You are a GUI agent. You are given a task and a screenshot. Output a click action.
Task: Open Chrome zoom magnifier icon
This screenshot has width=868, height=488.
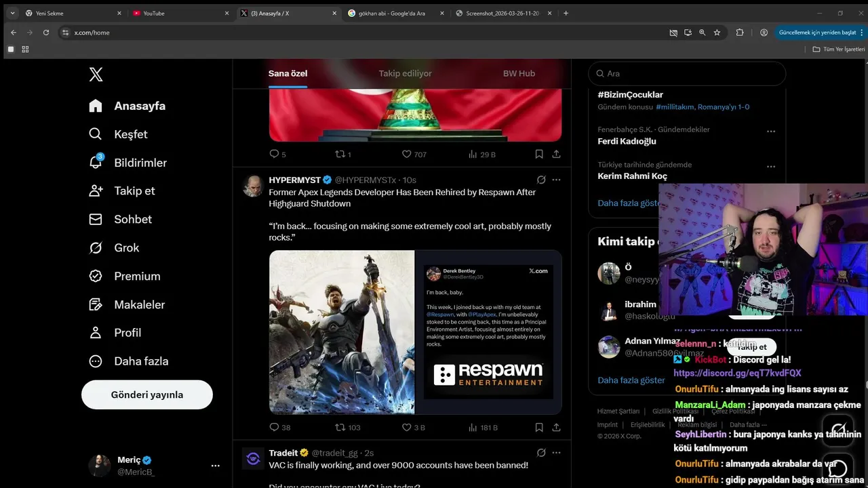tap(702, 33)
